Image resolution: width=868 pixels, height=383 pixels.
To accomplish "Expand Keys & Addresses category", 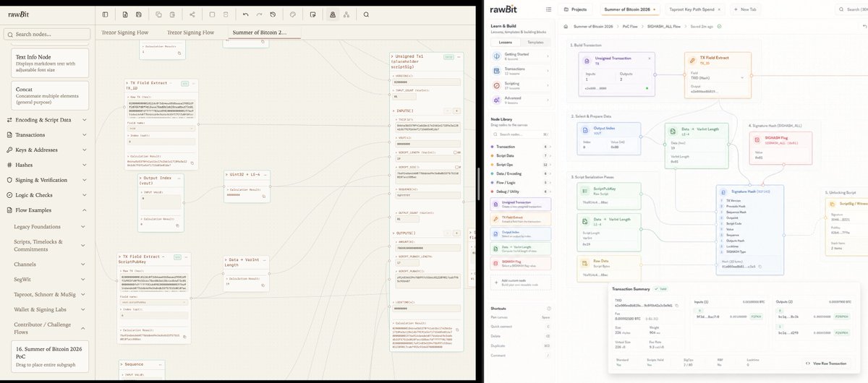I will click(x=45, y=150).
